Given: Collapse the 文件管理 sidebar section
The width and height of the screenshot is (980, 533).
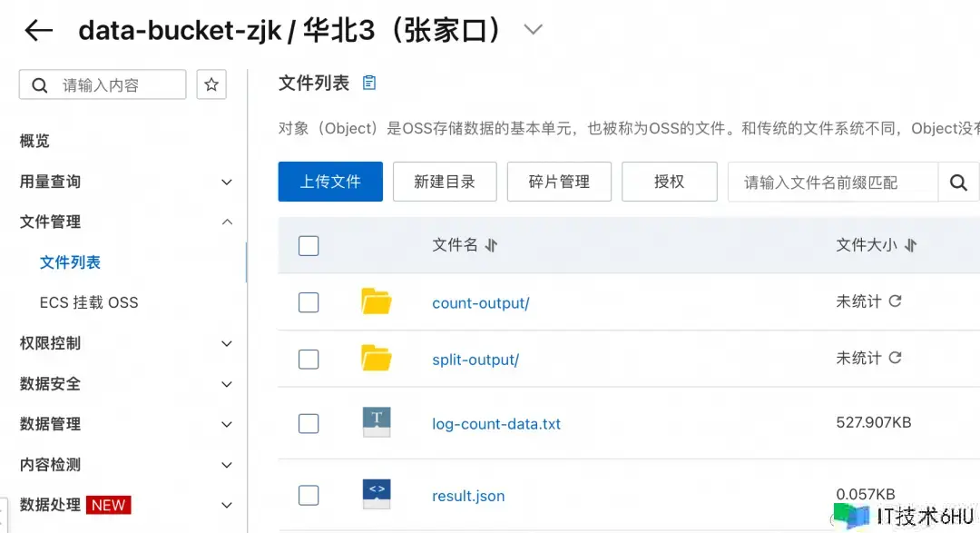Looking at the screenshot, I should click(x=227, y=222).
